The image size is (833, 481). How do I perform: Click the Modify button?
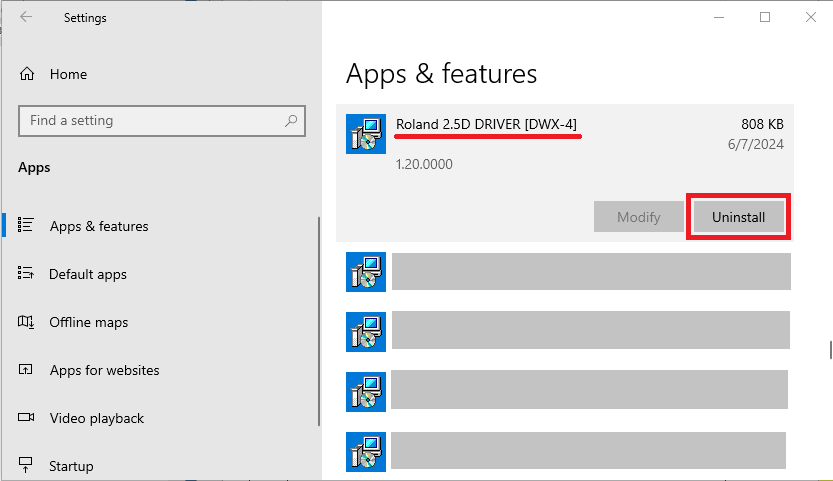coord(639,217)
